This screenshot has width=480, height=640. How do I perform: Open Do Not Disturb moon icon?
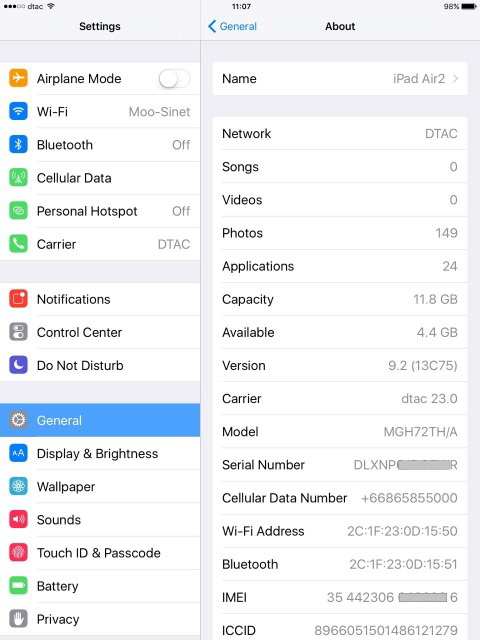pos(18,365)
